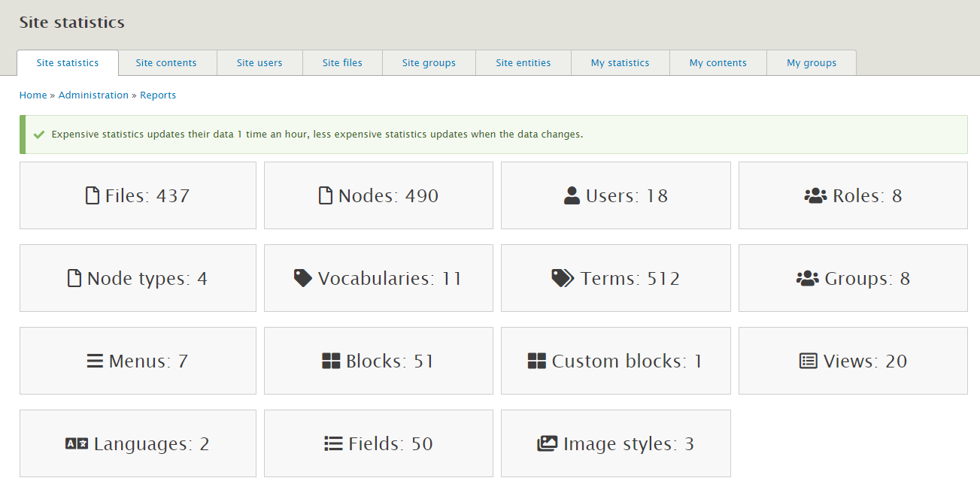Switch to the Site entities tab
The image size is (980, 490).
tap(523, 62)
